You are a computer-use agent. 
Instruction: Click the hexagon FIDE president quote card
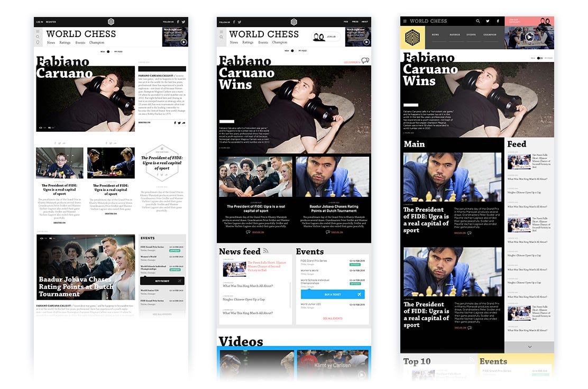click(x=162, y=163)
